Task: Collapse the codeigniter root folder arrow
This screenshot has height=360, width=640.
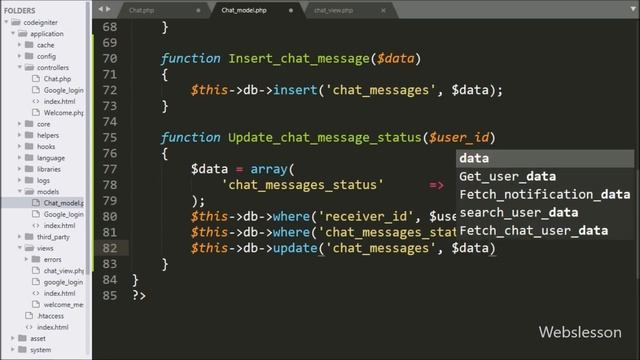Action: coord(6,22)
